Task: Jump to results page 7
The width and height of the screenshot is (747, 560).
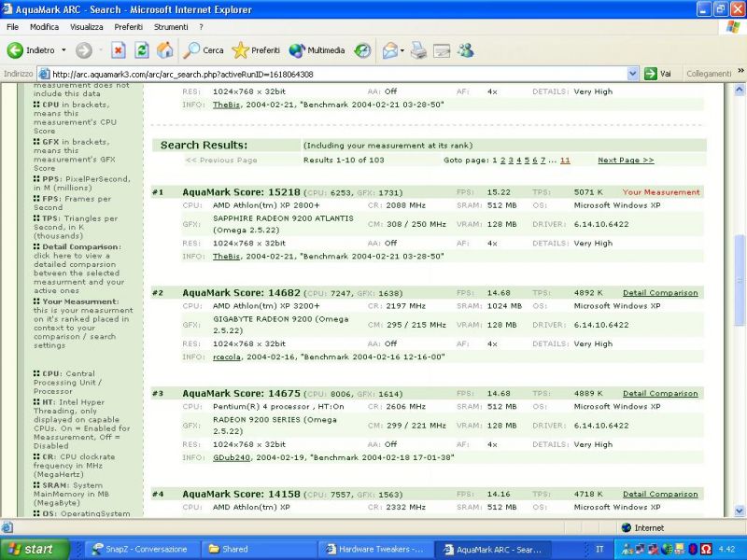Action: [x=543, y=160]
